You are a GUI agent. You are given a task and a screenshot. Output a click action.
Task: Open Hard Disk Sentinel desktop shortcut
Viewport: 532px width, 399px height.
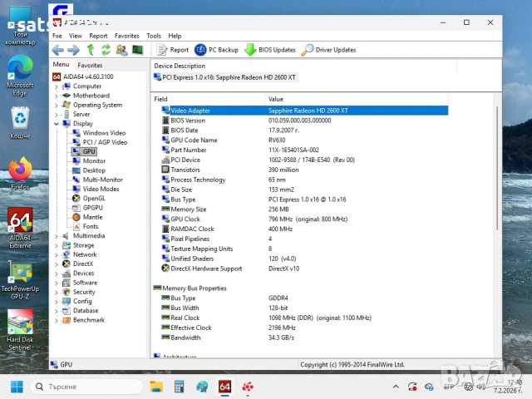point(20,330)
